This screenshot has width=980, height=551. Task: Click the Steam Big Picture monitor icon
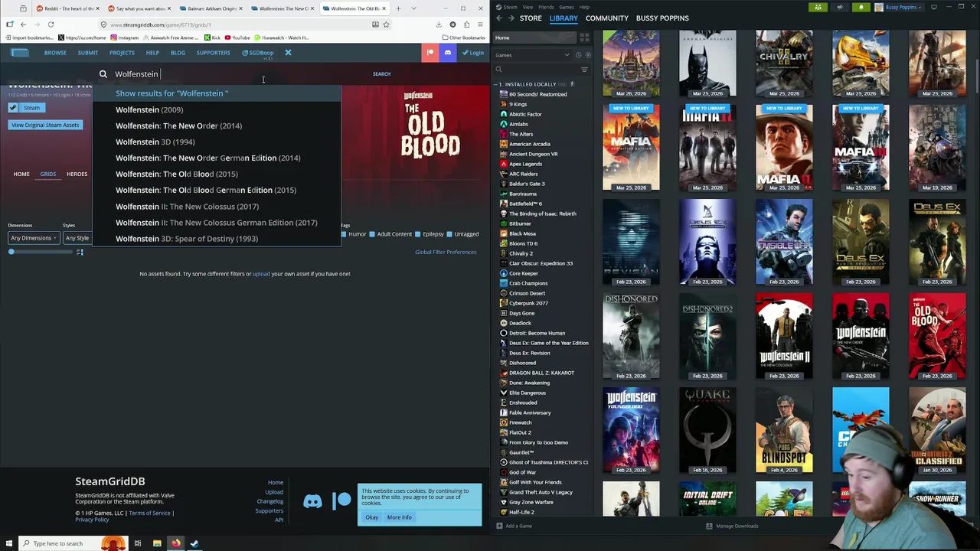coord(933,7)
